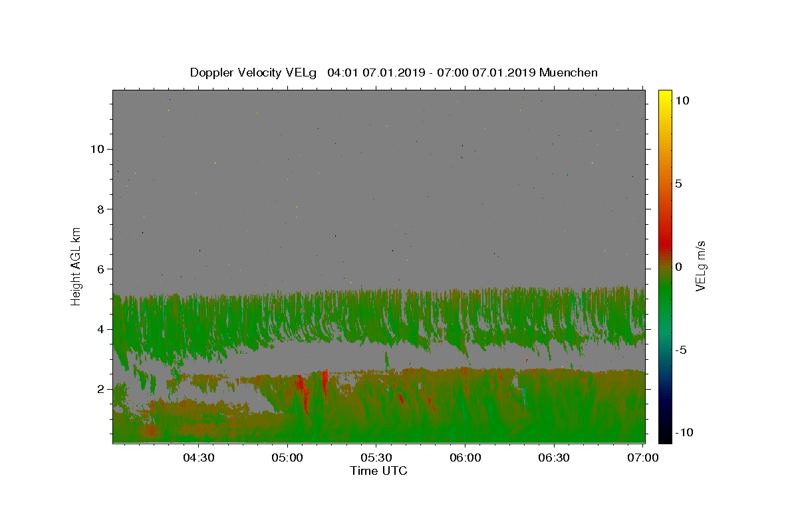Select the '07:00' time axis label
The width and height of the screenshot is (798, 532).
643,458
